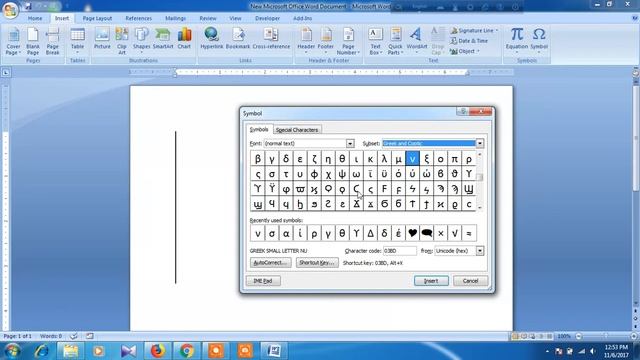640x360 pixels.
Task: Open the Developer tab
Action: pos(267,18)
